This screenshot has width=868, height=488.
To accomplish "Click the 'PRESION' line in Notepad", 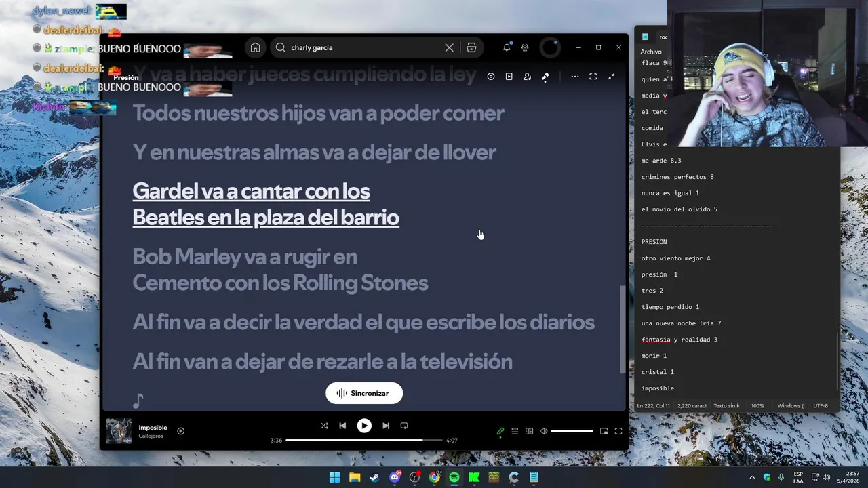I will [654, 242].
